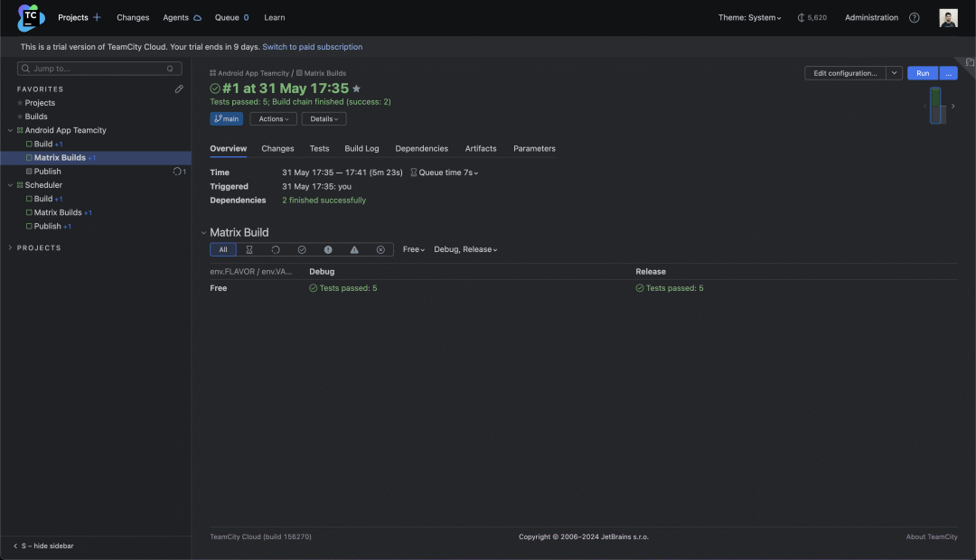Viewport: 976px width, 560px height.
Task: Create a new project with the plus icon
Action: pyautogui.click(x=97, y=17)
